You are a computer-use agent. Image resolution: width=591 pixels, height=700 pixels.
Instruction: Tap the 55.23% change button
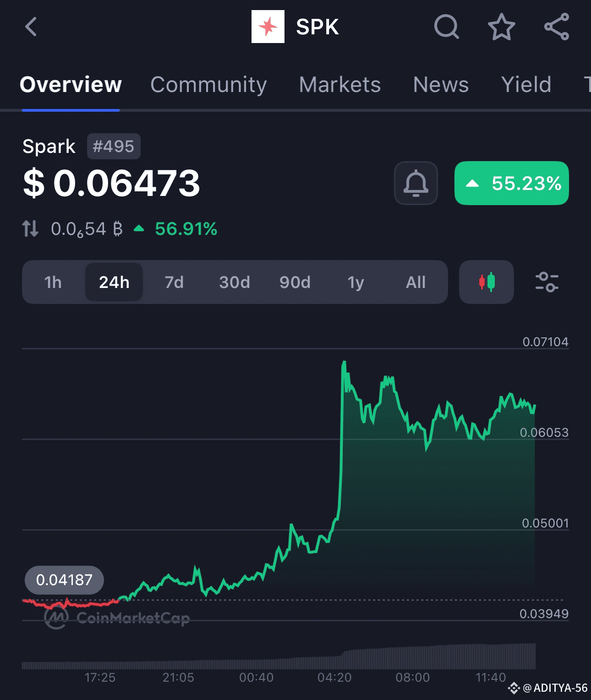(512, 183)
